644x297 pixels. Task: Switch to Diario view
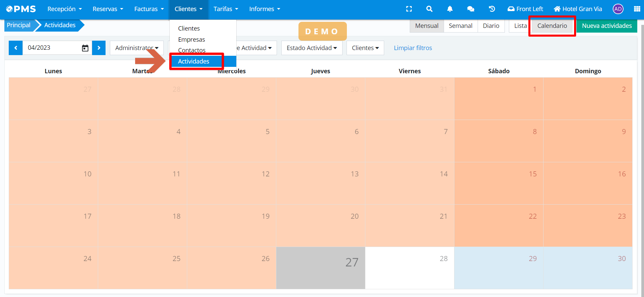pos(491,26)
